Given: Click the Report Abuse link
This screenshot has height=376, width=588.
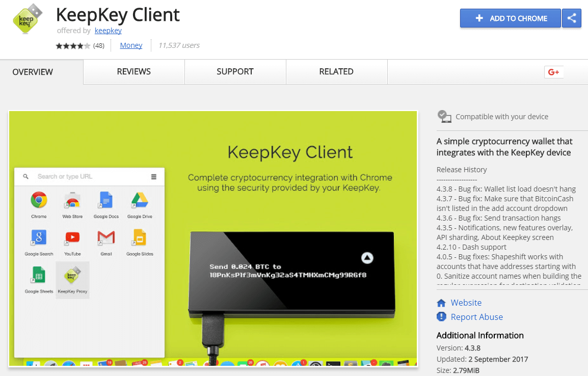Looking at the screenshot, I should tap(476, 317).
